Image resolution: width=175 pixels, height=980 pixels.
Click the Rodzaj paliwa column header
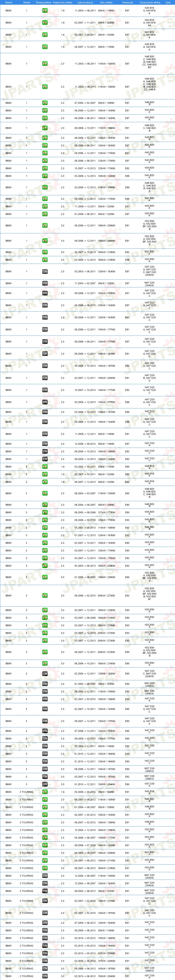pyautogui.click(x=44, y=2)
